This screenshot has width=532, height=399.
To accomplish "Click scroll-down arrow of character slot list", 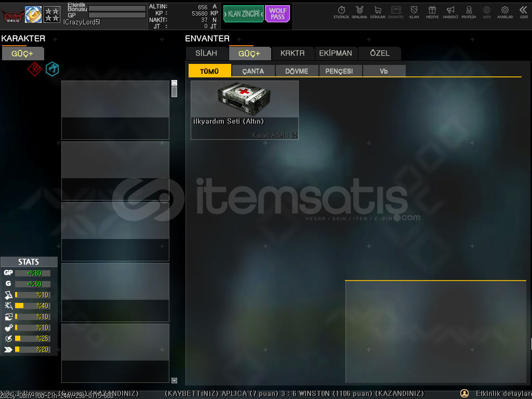I will click(x=175, y=381).
